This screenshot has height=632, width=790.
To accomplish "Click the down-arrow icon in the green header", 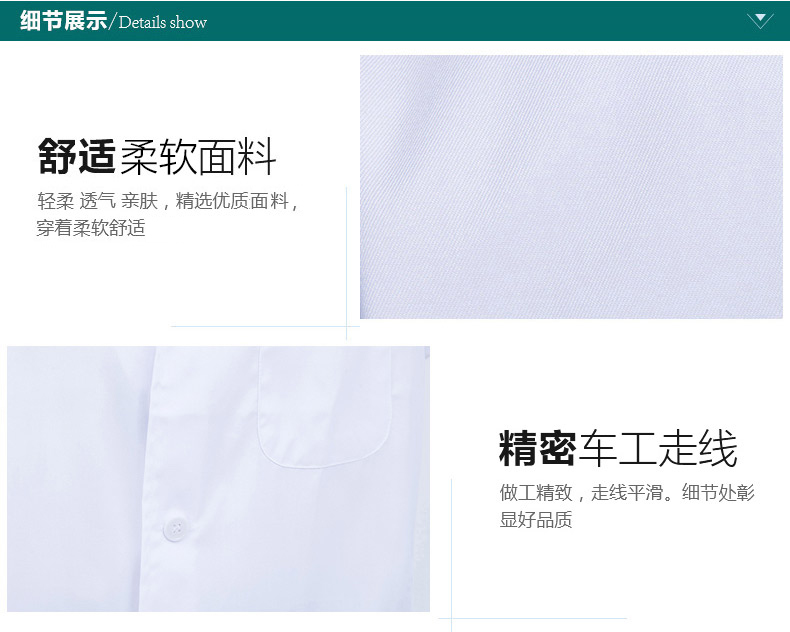I will point(760,21).
